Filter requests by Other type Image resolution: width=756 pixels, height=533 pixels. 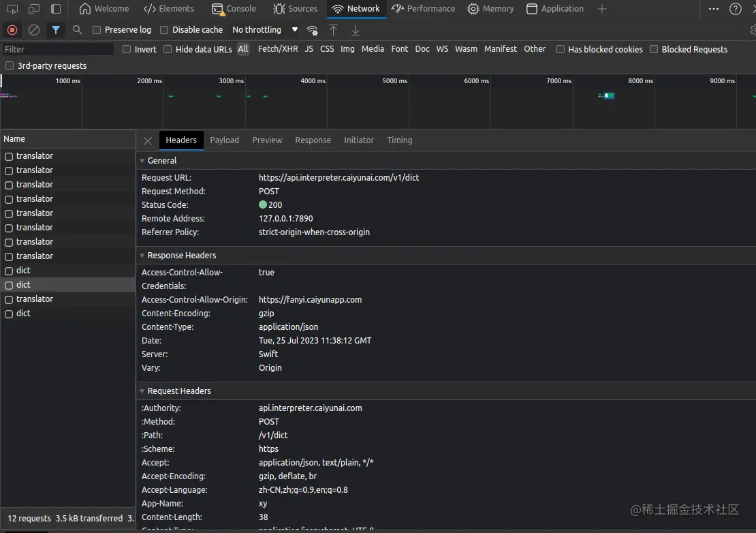pos(535,48)
